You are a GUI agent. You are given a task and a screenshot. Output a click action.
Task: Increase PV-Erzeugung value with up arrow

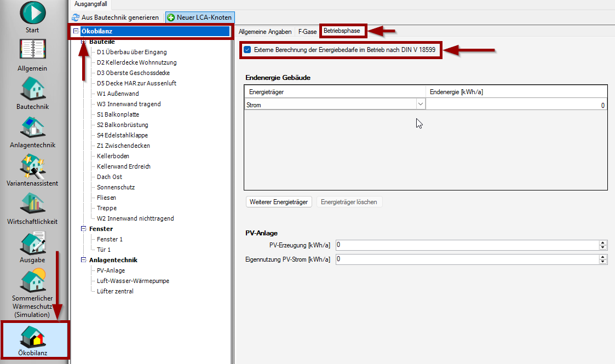pyautogui.click(x=603, y=242)
